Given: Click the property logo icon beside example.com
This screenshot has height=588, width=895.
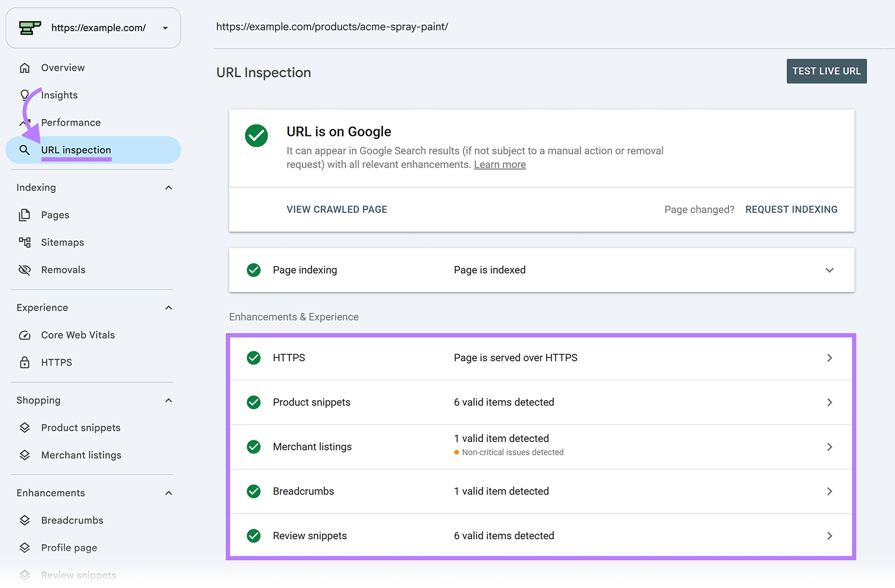Looking at the screenshot, I should point(30,27).
